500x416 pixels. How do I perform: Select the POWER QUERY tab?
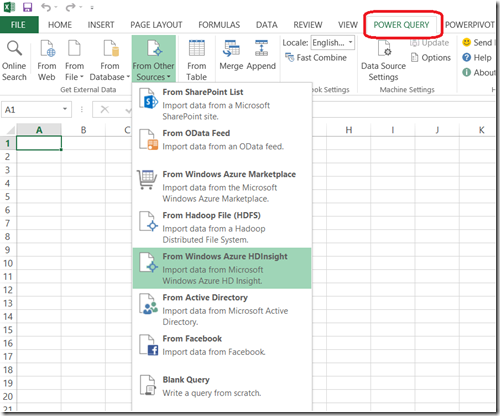click(x=401, y=25)
